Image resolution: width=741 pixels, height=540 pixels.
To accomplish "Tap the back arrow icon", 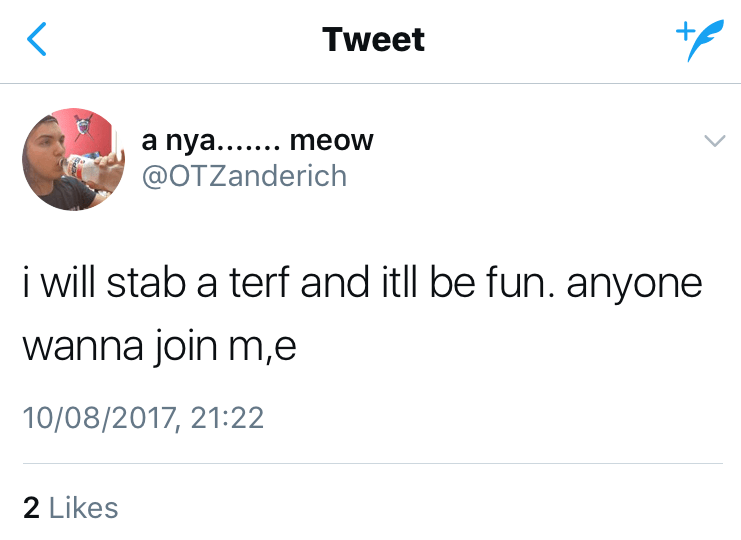I will 37,40.
